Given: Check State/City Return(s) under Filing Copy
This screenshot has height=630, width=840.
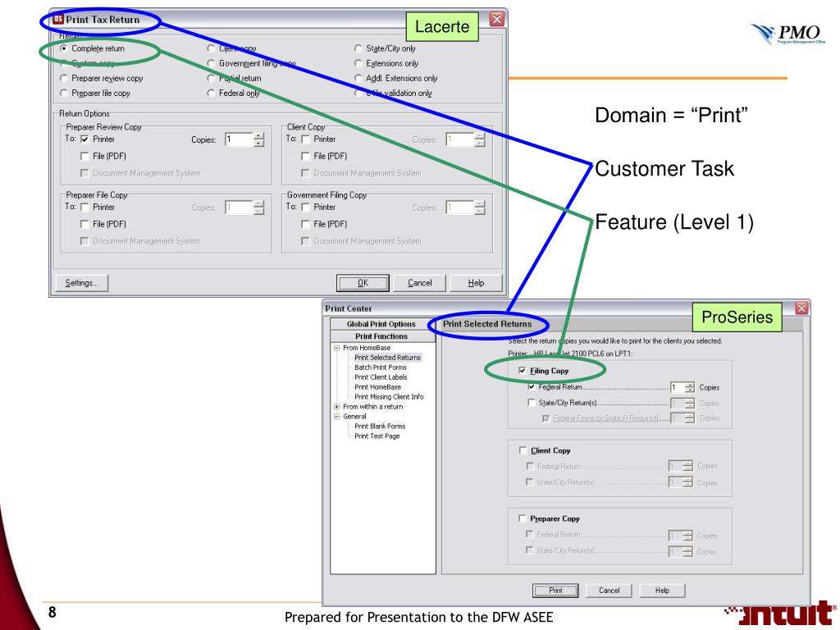Looking at the screenshot, I should 532,402.
